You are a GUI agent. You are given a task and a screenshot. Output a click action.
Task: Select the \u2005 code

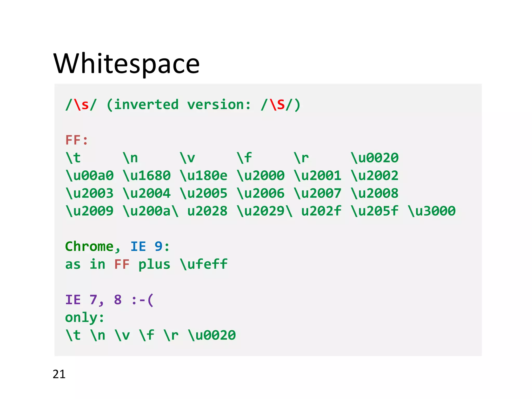(x=204, y=193)
